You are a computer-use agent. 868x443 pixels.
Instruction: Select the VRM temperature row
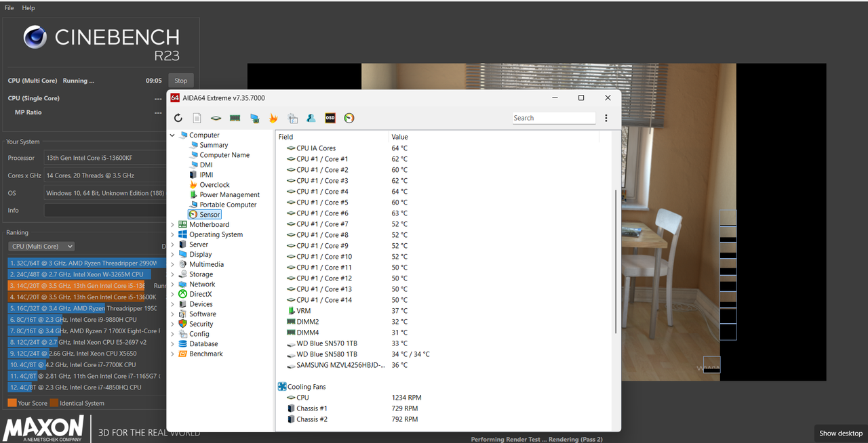[x=437, y=311]
